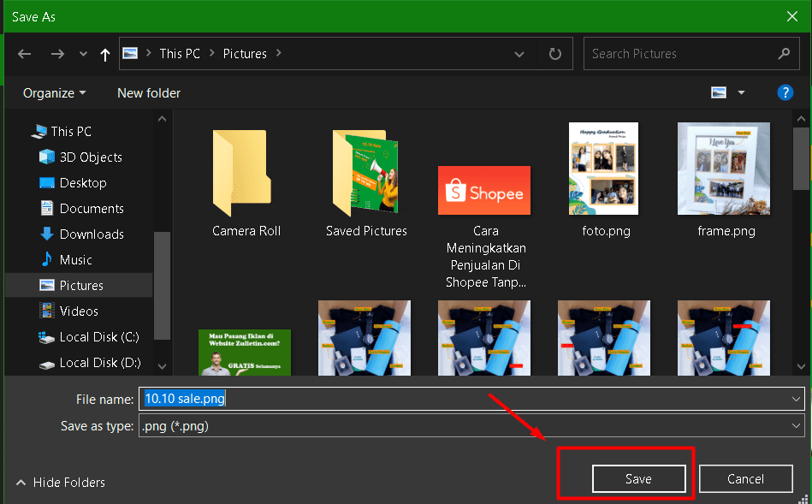The width and height of the screenshot is (812, 504).
Task: Expand the Save as type dropdown
Action: [797, 425]
